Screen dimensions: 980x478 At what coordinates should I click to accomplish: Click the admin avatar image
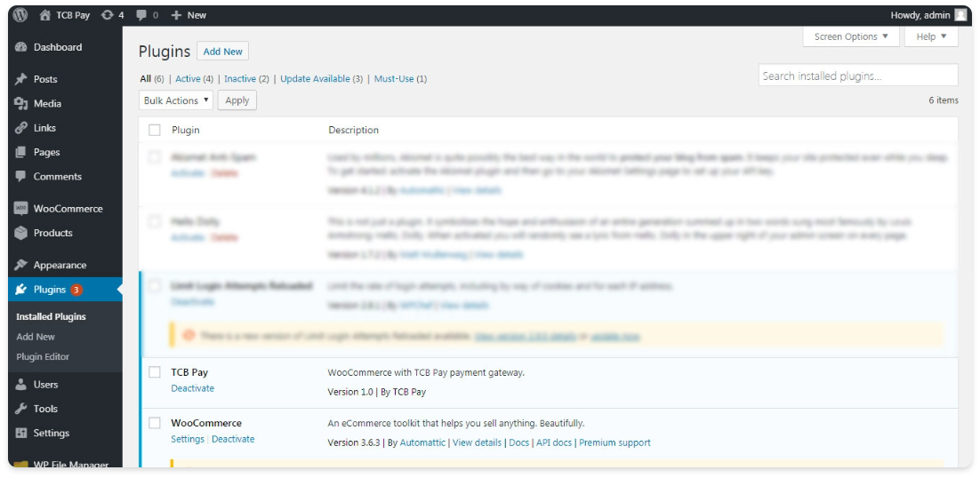click(960, 15)
